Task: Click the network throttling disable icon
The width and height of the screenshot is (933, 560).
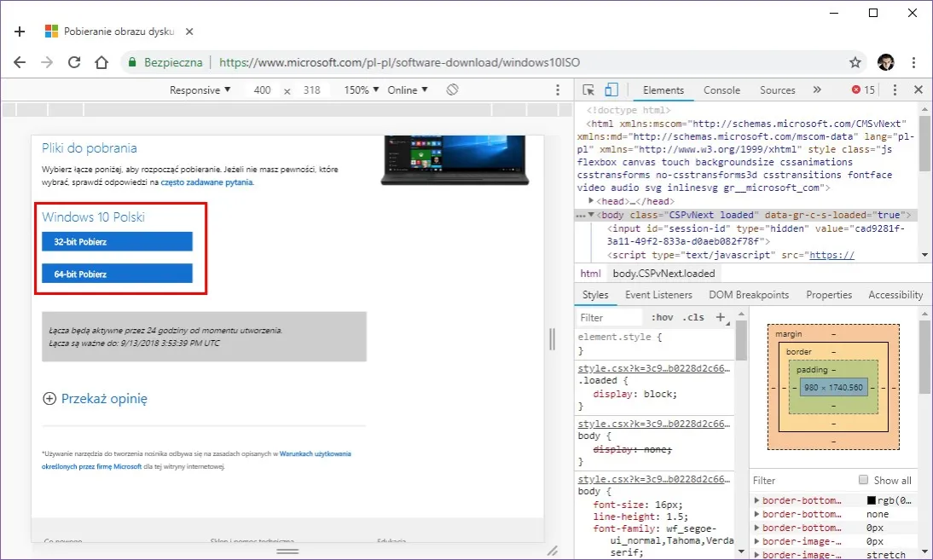Action: [x=452, y=89]
